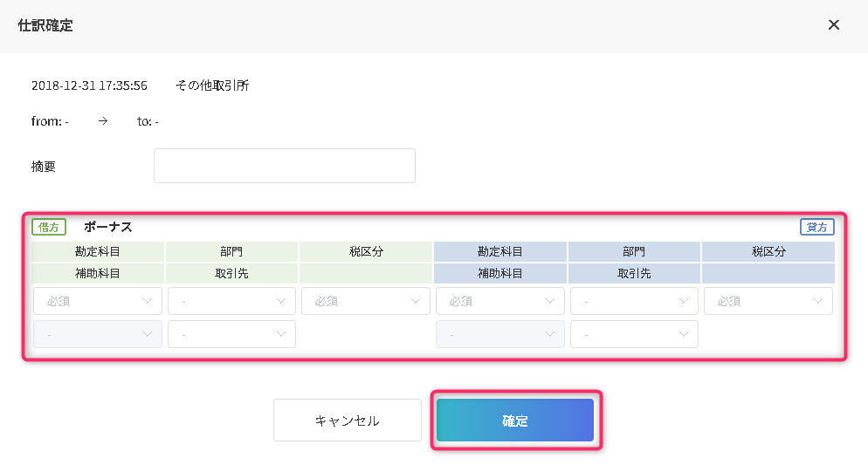Open the credit 補助科目 dropdown
Screen dimensions: 868x465
point(499,334)
